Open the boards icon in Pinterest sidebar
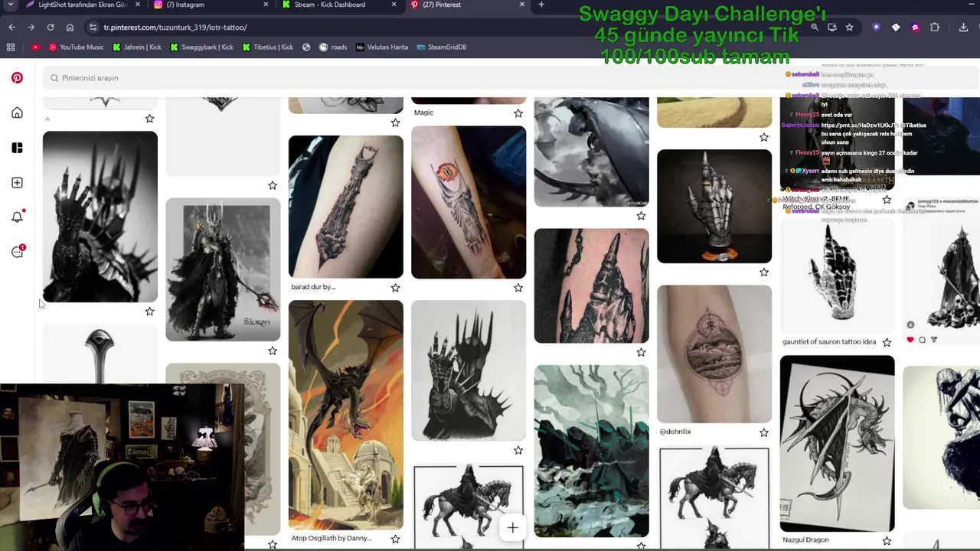Viewport: 980px width, 551px height. pos(17,148)
